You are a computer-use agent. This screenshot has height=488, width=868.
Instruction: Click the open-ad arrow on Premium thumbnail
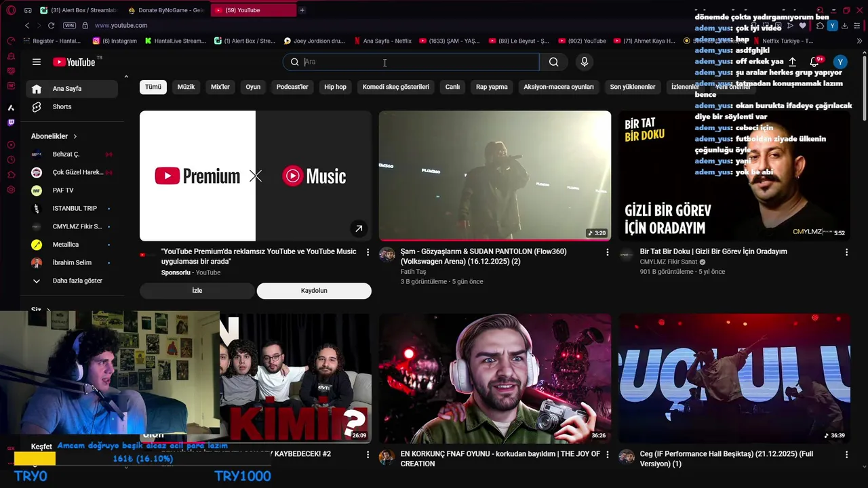[359, 228]
